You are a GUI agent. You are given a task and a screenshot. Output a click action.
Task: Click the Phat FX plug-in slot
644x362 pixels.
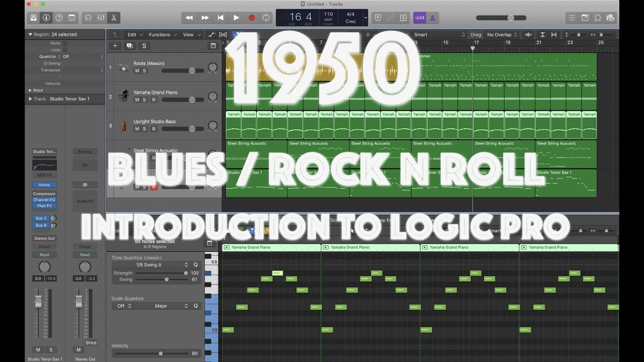(x=45, y=206)
